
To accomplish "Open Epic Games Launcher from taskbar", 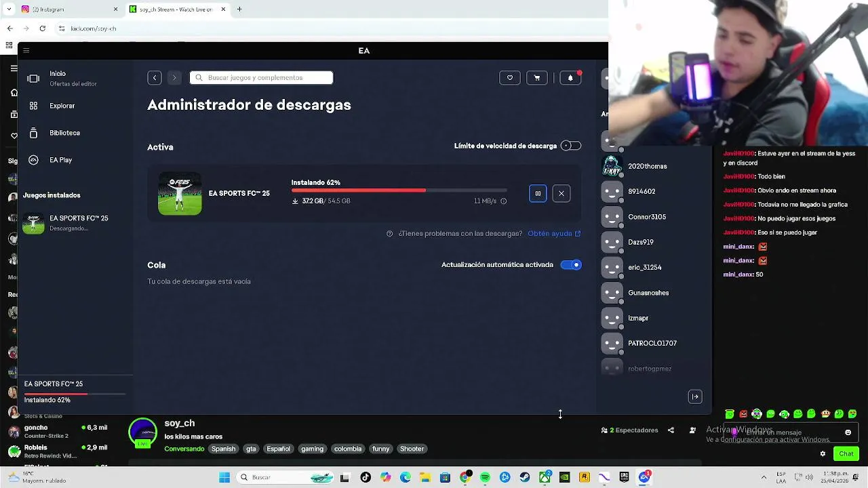I will [x=625, y=477].
